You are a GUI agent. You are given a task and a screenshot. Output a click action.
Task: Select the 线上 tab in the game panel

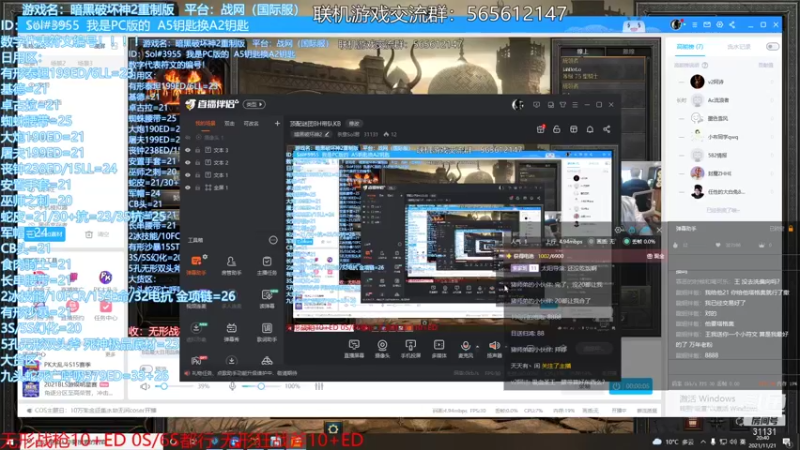582,52
